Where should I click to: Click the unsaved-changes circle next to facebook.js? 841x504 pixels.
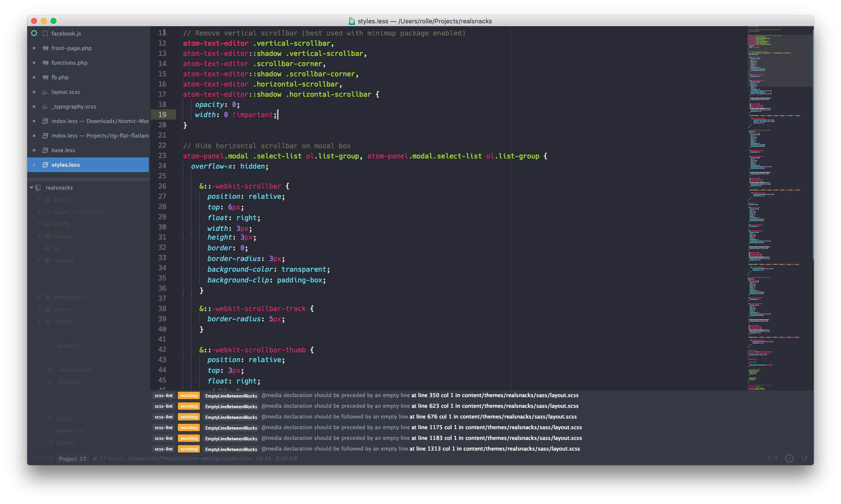[x=34, y=33]
